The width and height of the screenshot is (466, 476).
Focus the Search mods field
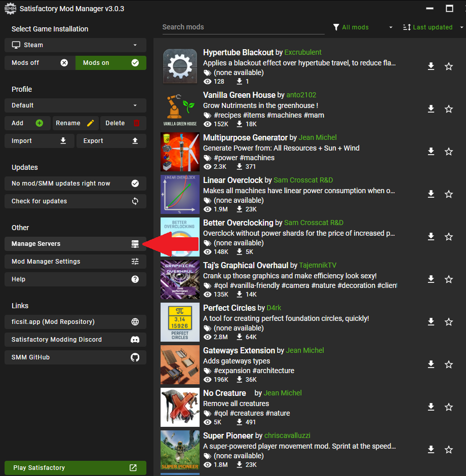(x=243, y=27)
